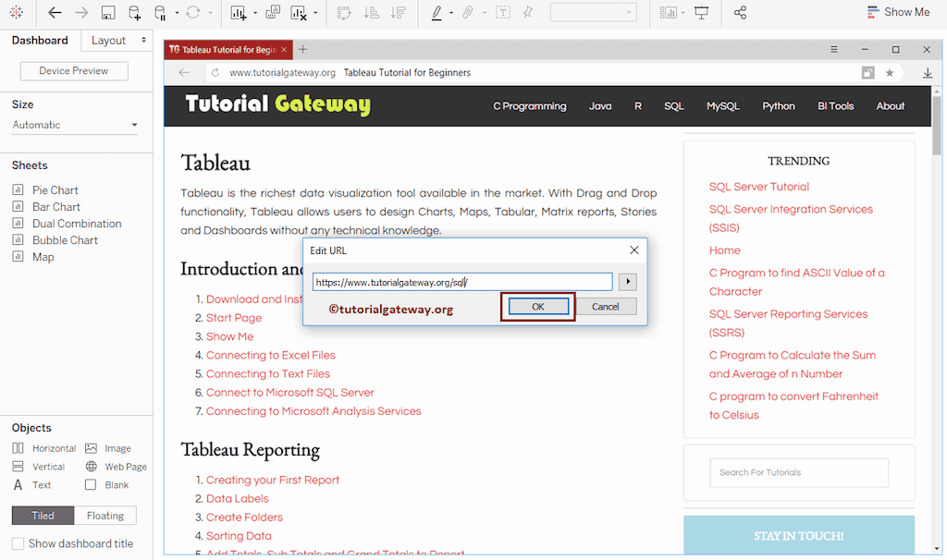This screenshot has height=560, width=947.
Task: Expand the Size Automatic dropdown
Action: point(75,125)
